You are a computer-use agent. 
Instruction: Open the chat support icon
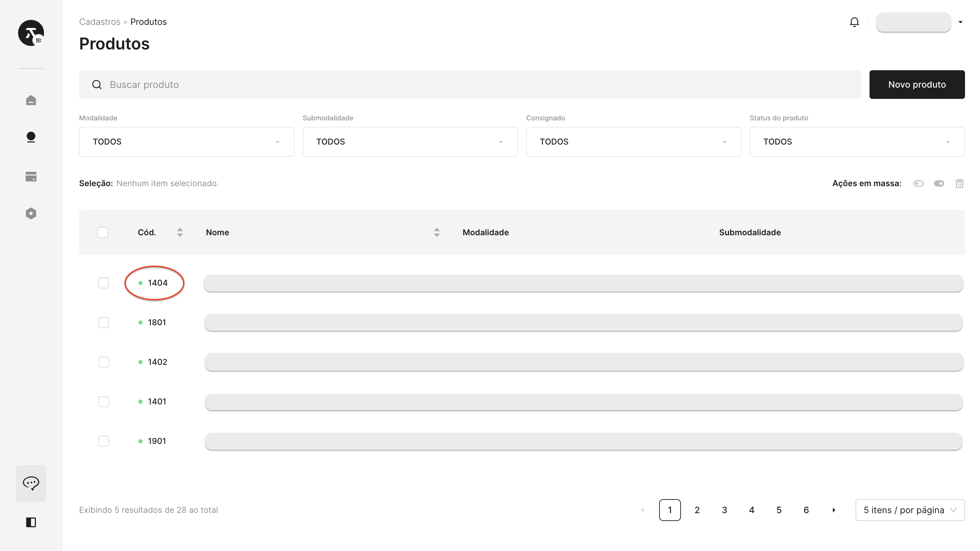point(31,483)
